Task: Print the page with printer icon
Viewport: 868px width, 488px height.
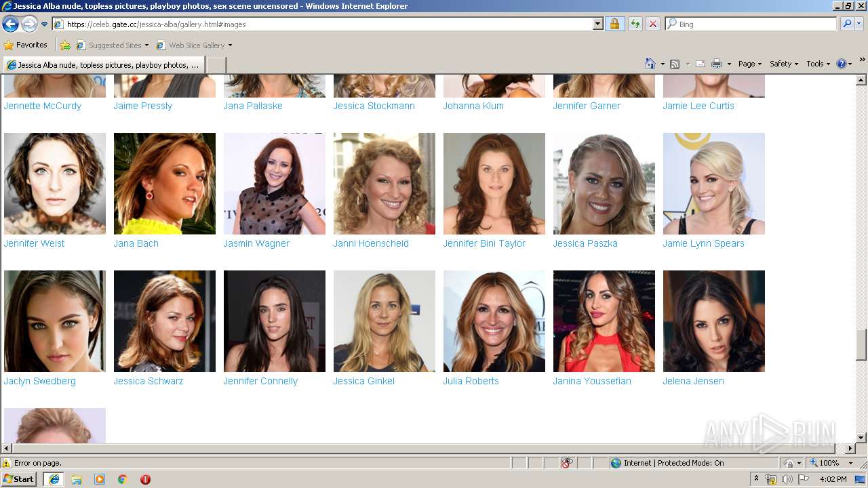Action: click(x=717, y=64)
